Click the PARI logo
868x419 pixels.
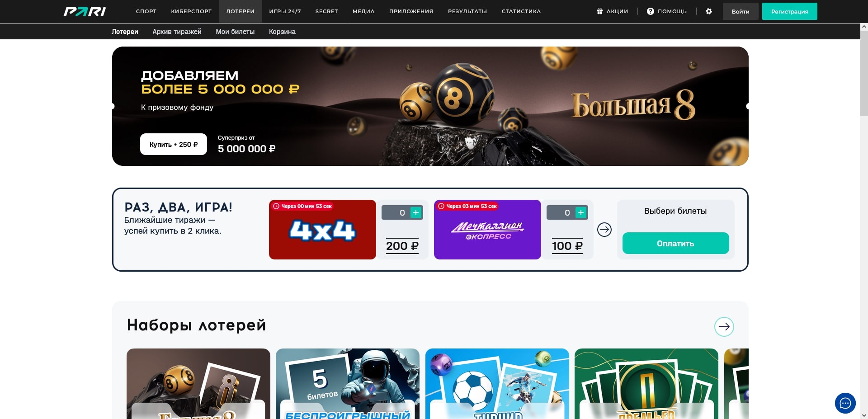pos(85,11)
